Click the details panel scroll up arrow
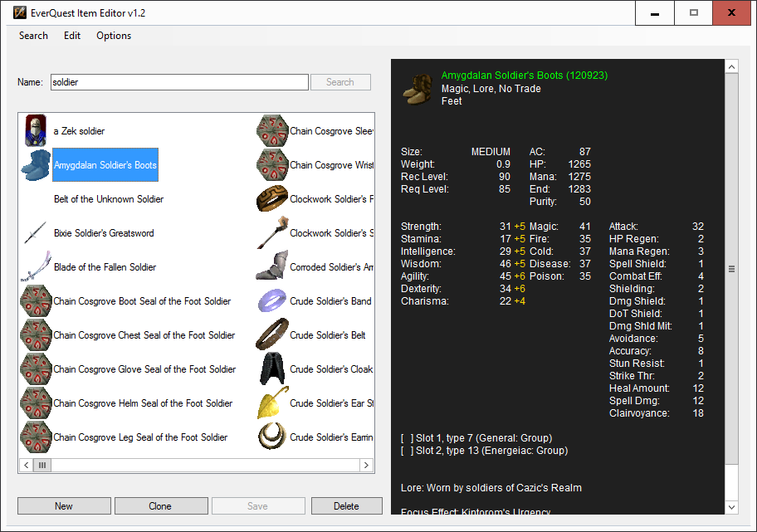757x532 pixels. (731, 66)
